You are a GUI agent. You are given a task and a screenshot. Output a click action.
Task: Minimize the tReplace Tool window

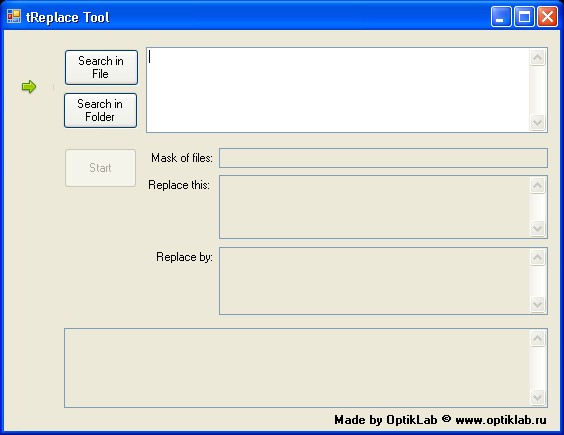[x=501, y=17]
